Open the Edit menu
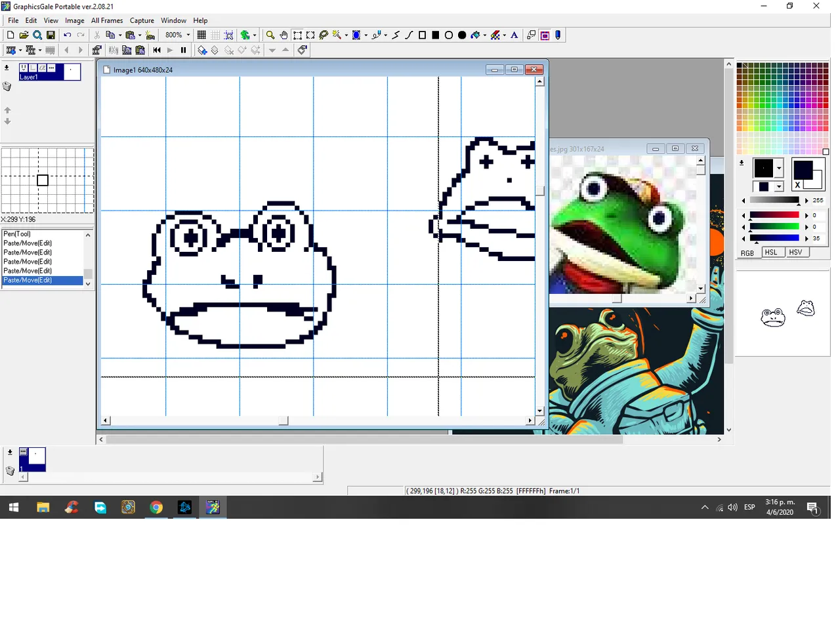 pos(31,20)
